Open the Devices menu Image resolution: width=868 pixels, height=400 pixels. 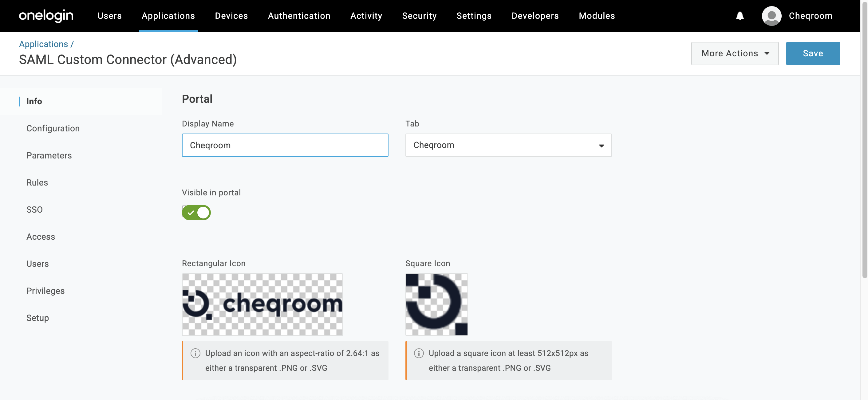231,16
